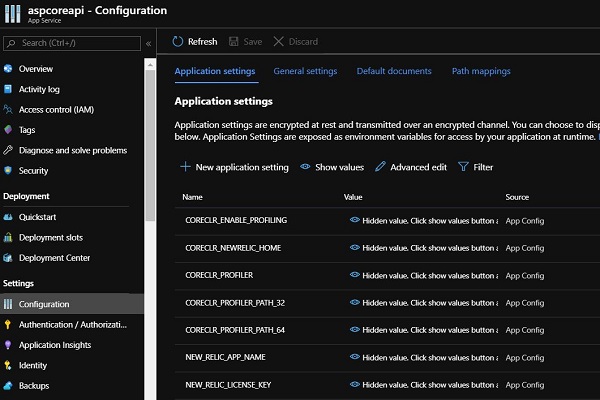Click New application setting label

point(242,167)
